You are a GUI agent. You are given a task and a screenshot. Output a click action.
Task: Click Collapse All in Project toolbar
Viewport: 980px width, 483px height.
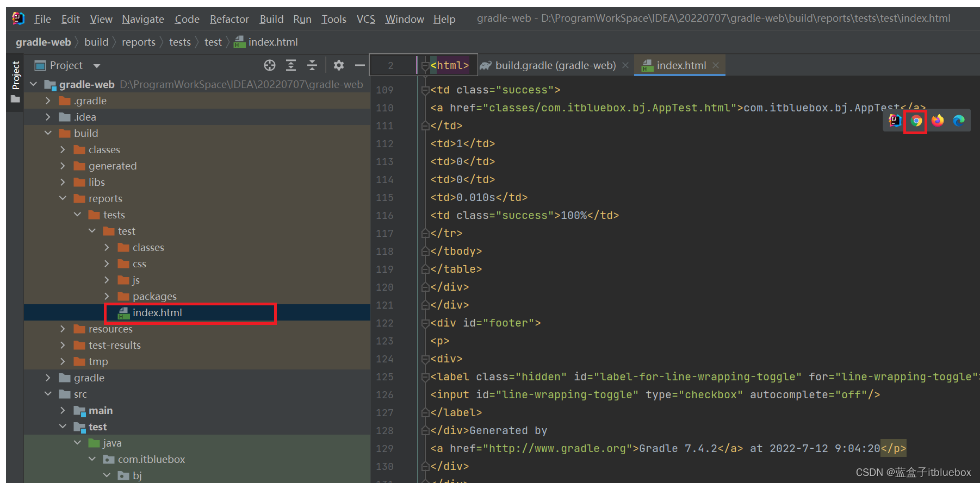pyautogui.click(x=312, y=65)
